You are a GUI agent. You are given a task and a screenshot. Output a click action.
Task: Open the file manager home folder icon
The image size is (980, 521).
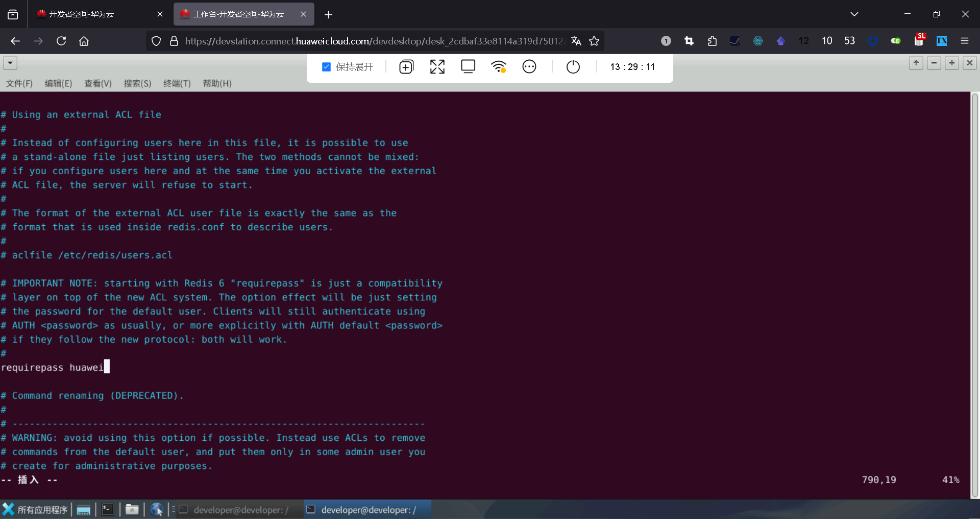tap(132, 510)
